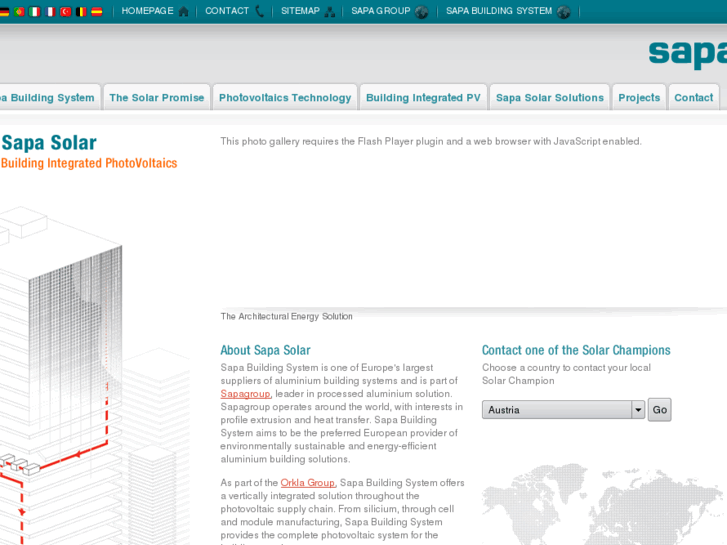The width and height of the screenshot is (727, 545).
Task: Click the About Sapa Solar heading
Action: (x=265, y=350)
